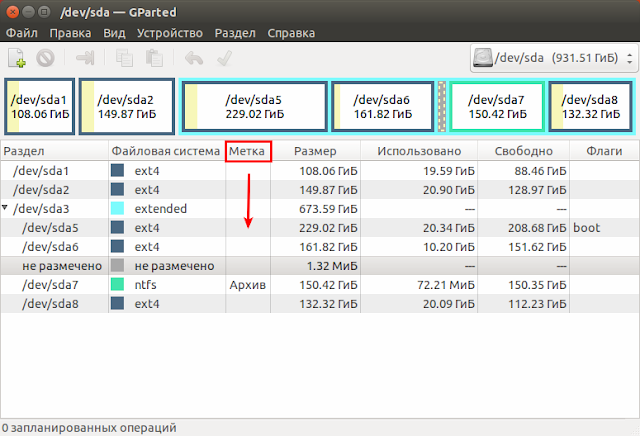Click the 'extended' file system text
The width and height of the screenshot is (640, 436).
click(160, 209)
